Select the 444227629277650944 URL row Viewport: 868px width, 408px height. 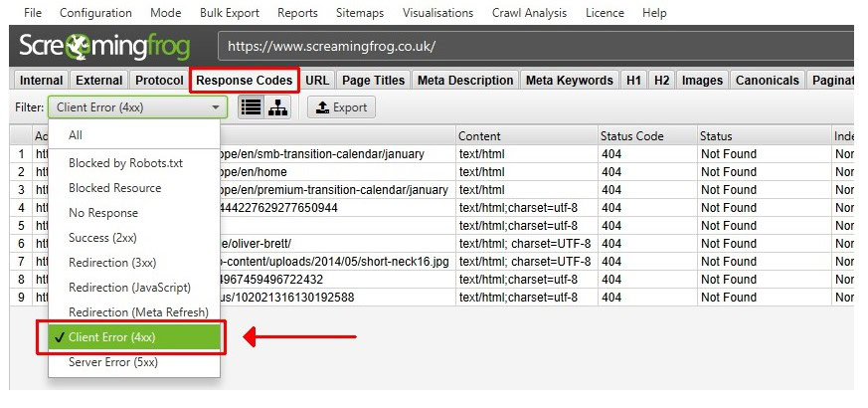[x=432, y=208]
